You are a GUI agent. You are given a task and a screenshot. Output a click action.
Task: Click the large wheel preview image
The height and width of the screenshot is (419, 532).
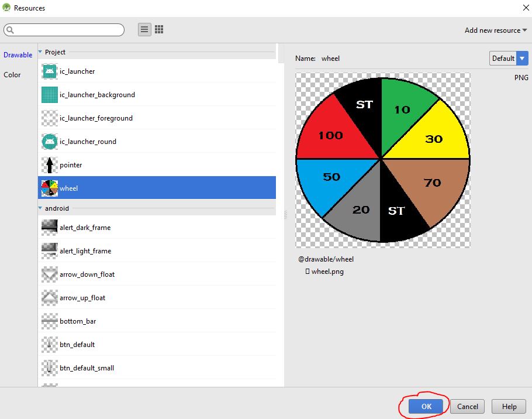[x=383, y=160]
